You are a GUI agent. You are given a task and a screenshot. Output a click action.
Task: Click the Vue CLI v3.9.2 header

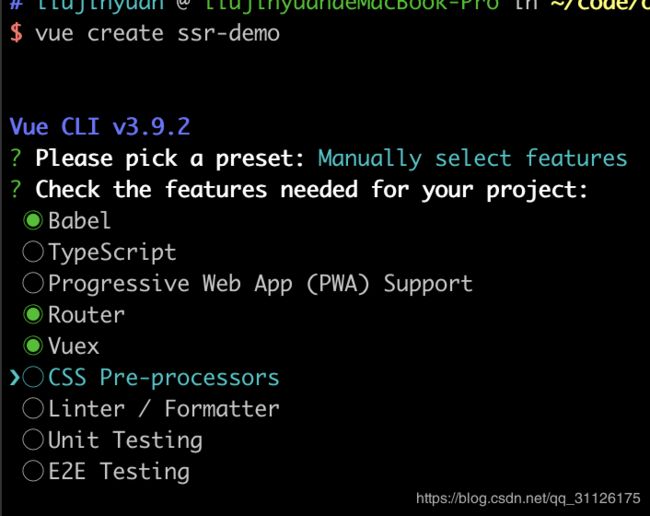tap(100, 127)
